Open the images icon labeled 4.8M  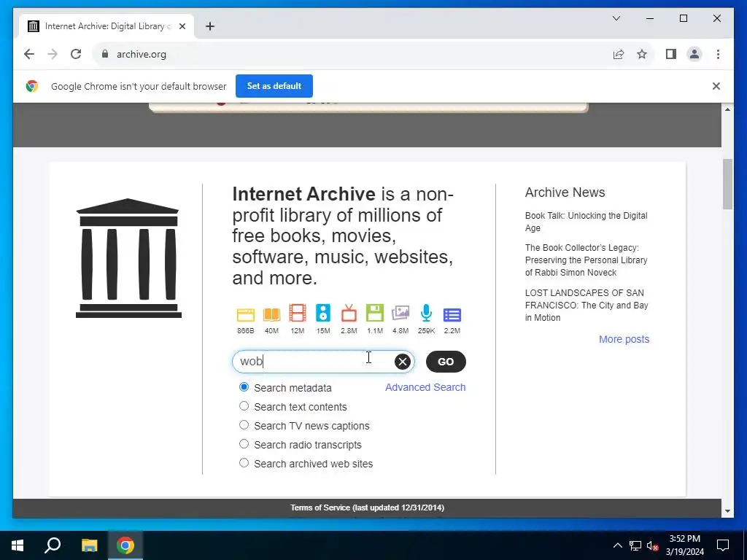click(x=400, y=314)
